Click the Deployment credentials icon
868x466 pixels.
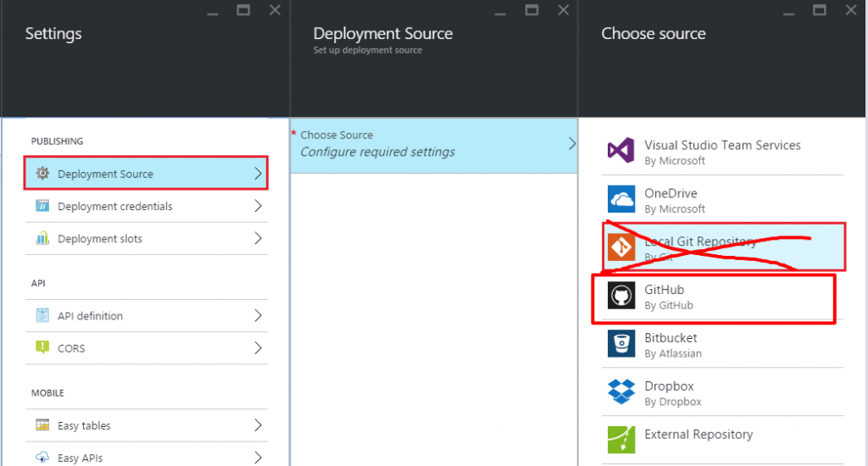click(42, 206)
